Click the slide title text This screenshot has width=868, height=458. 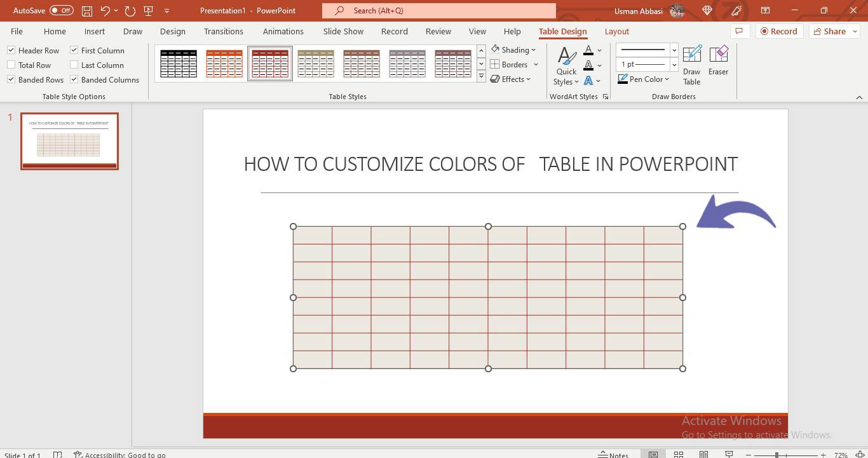tap(491, 164)
